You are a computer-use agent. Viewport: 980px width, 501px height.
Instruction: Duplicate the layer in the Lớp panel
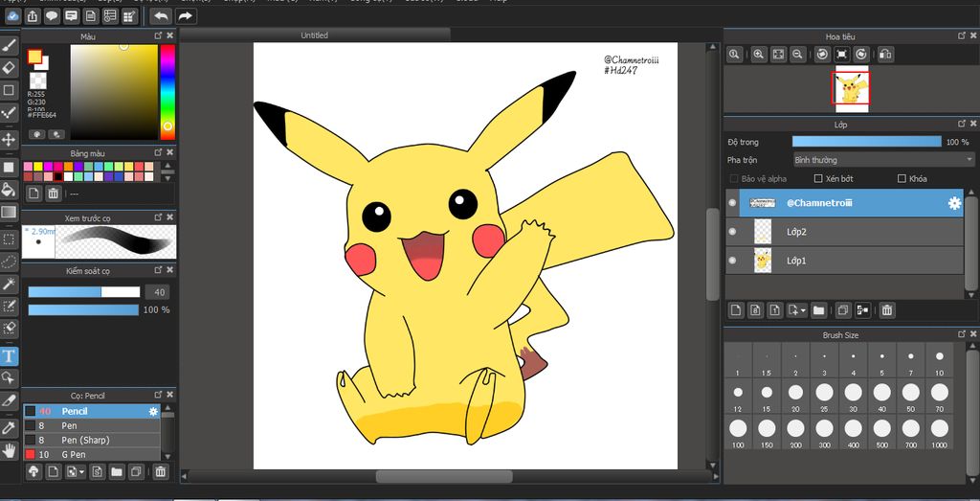(x=842, y=309)
